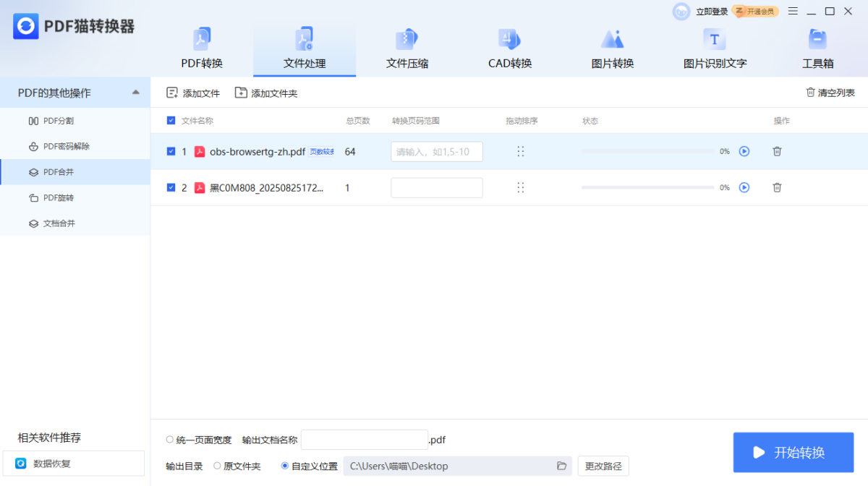Open the hamburger menu in title bar
This screenshot has width=868, height=486.
click(793, 11)
